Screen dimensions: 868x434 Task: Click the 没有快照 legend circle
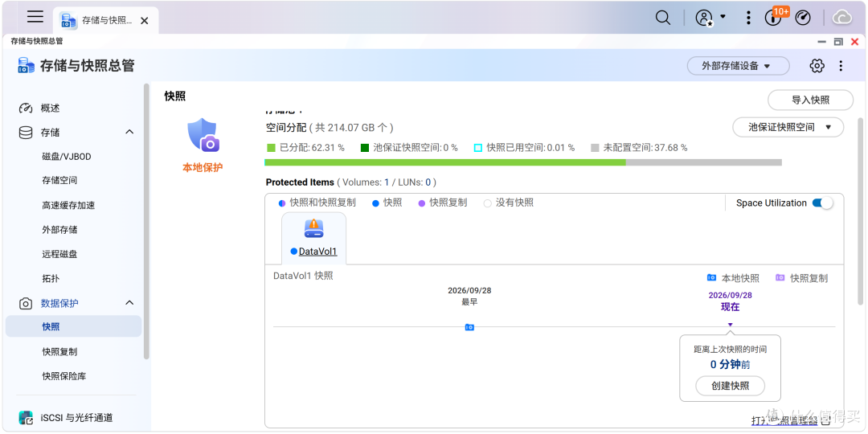(488, 203)
